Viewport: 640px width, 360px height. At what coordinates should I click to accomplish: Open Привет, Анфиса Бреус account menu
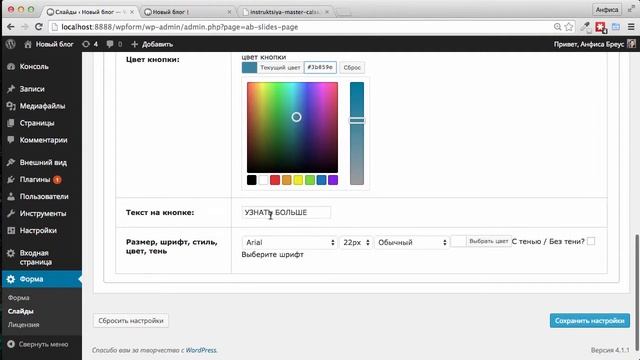[x=594, y=44]
